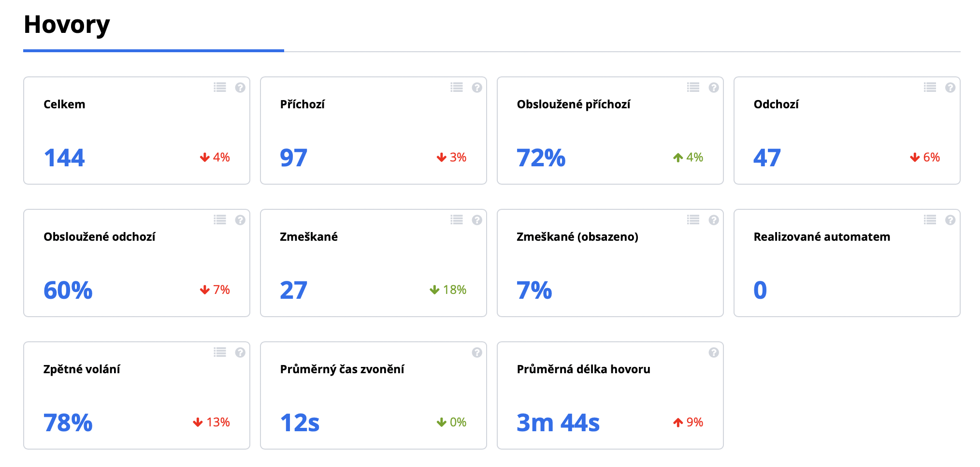Click help icon on Celkem card
Screen dimensions: 980x467
point(240,88)
